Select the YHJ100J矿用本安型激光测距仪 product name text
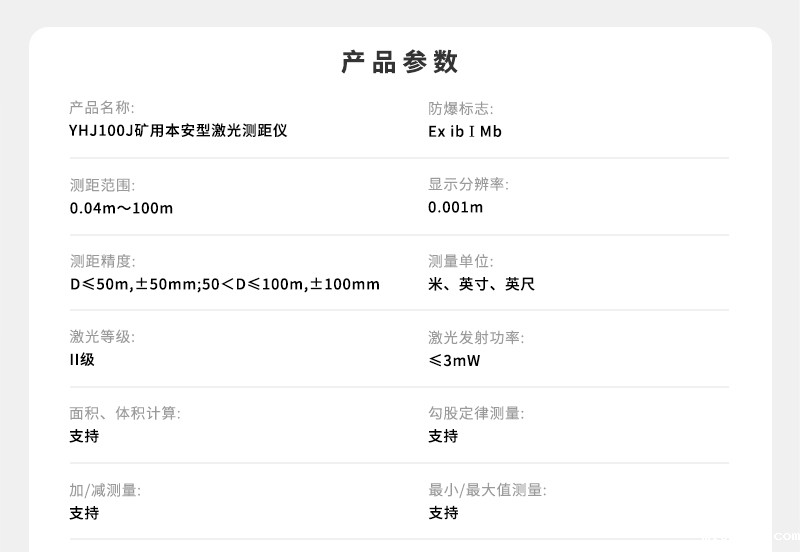The height and width of the screenshot is (552, 800). point(178,131)
